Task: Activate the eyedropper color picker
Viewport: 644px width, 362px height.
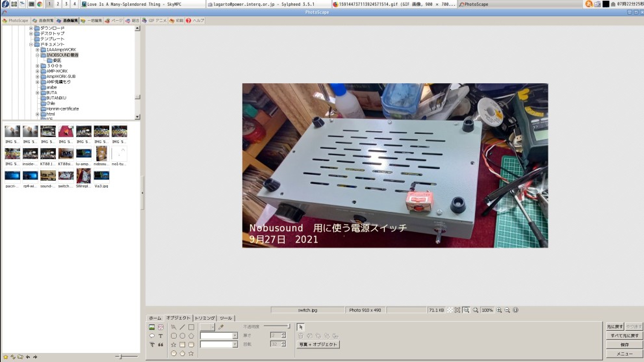Action: click(221, 327)
